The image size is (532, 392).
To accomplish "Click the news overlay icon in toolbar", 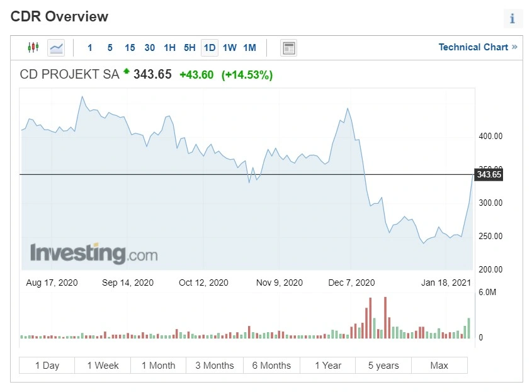I will [289, 48].
